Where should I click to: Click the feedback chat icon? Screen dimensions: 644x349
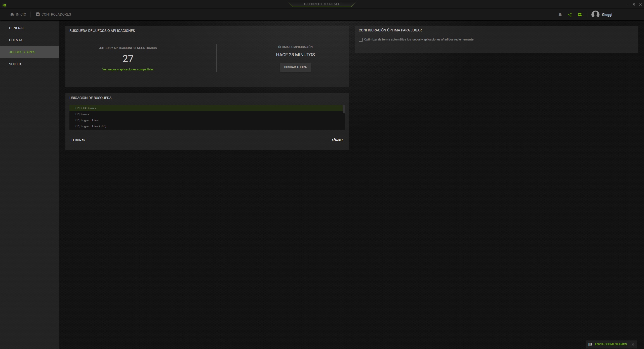click(590, 344)
